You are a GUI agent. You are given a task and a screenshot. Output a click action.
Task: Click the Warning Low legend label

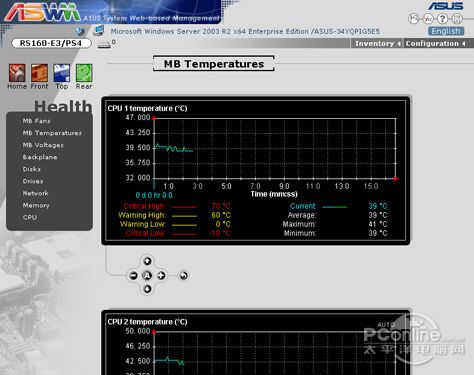pos(143,224)
